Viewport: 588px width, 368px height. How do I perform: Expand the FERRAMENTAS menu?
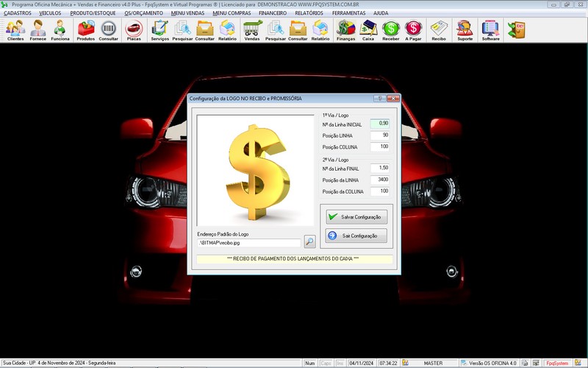pos(350,13)
